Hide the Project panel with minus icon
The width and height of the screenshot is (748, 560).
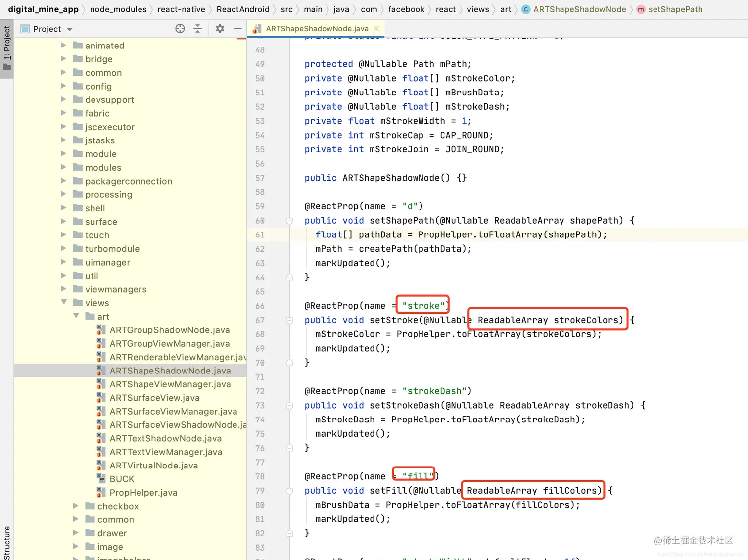tap(237, 29)
